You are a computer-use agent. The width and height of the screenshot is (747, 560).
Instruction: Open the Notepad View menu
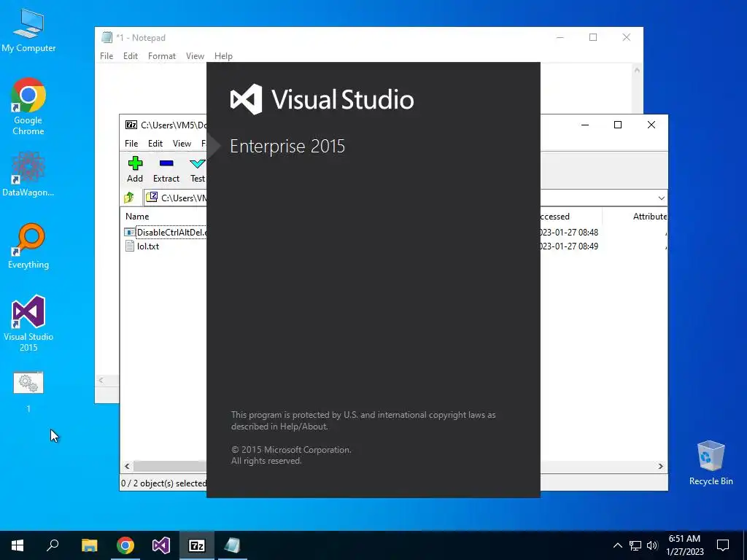(195, 56)
